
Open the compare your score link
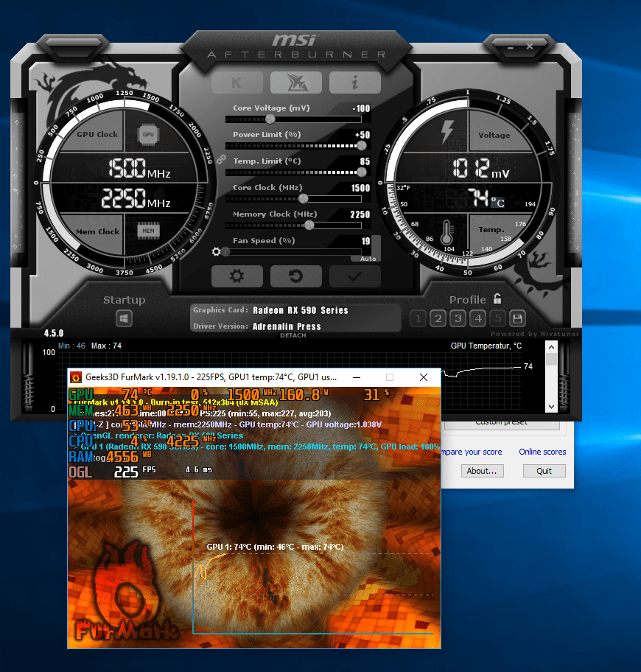tap(472, 452)
